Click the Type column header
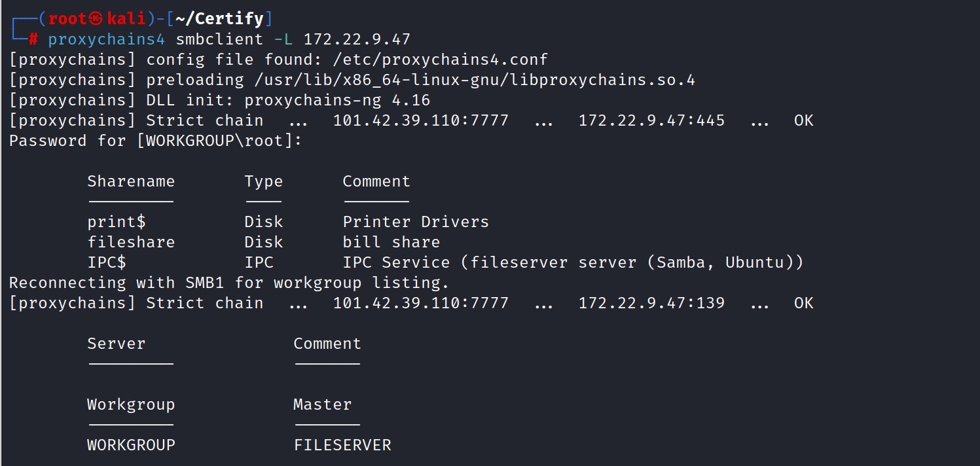This screenshot has height=466, width=980. [x=264, y=181]
